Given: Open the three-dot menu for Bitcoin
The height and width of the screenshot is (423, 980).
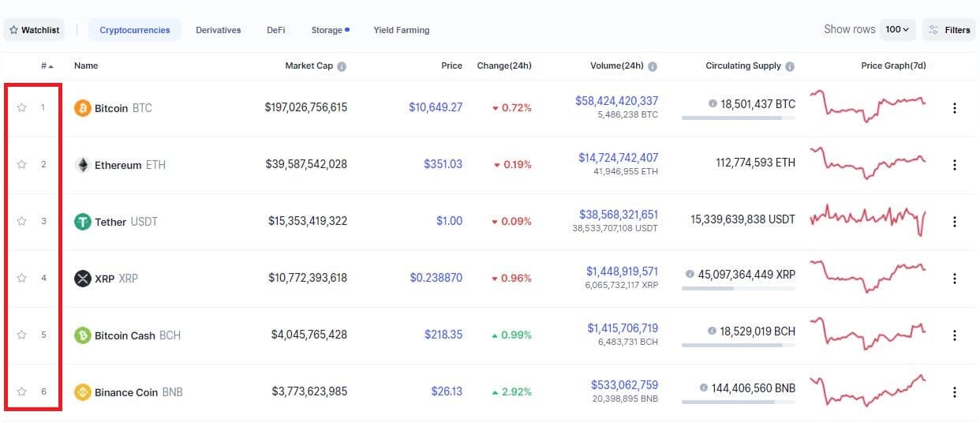Looking at the screenshot, I should [955, 108].
